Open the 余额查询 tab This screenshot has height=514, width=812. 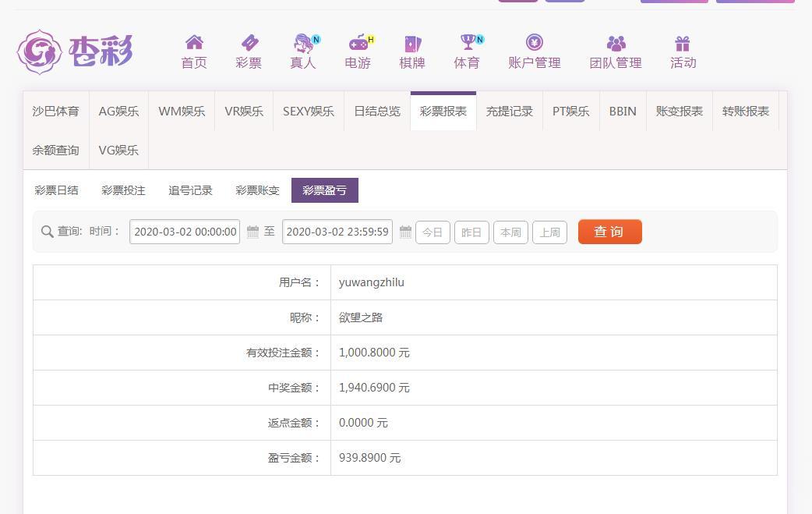click(x=55, y=150)
